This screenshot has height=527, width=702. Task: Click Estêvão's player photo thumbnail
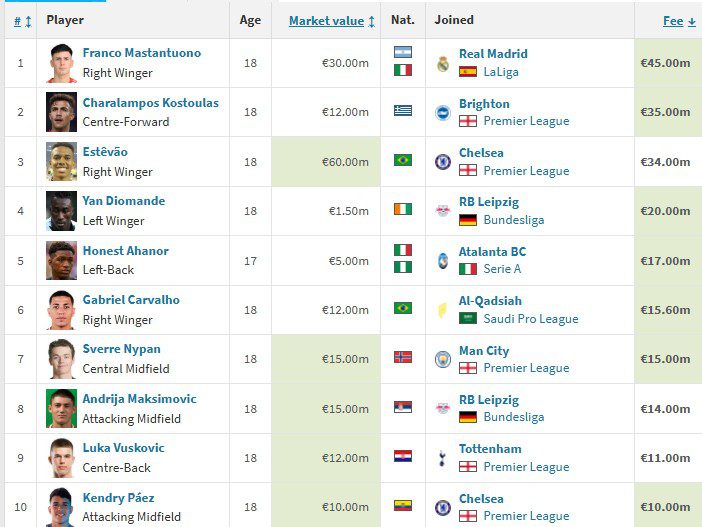click(x=61, y=162)
